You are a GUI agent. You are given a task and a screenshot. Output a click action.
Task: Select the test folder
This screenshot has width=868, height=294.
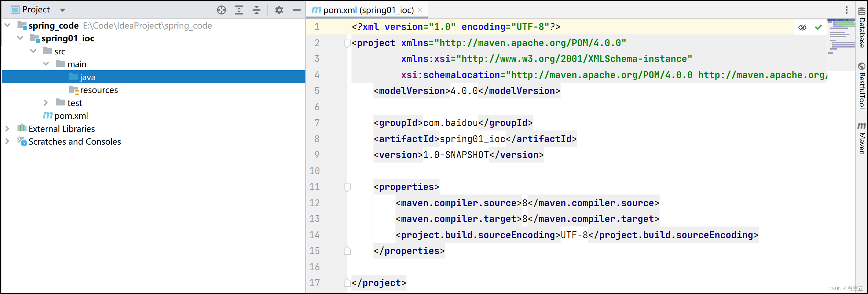(x=75, y=103)
